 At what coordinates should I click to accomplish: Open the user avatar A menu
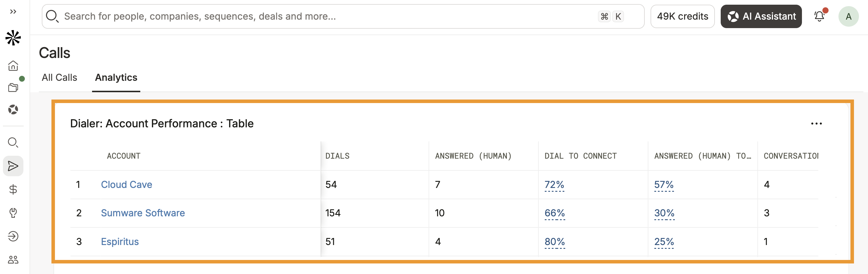tap(848, 16)
